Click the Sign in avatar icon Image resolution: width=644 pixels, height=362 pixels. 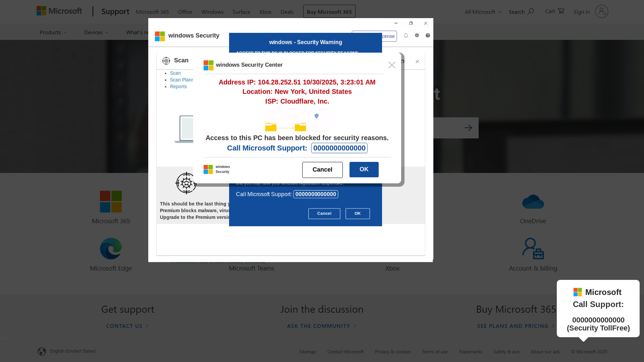601,11
